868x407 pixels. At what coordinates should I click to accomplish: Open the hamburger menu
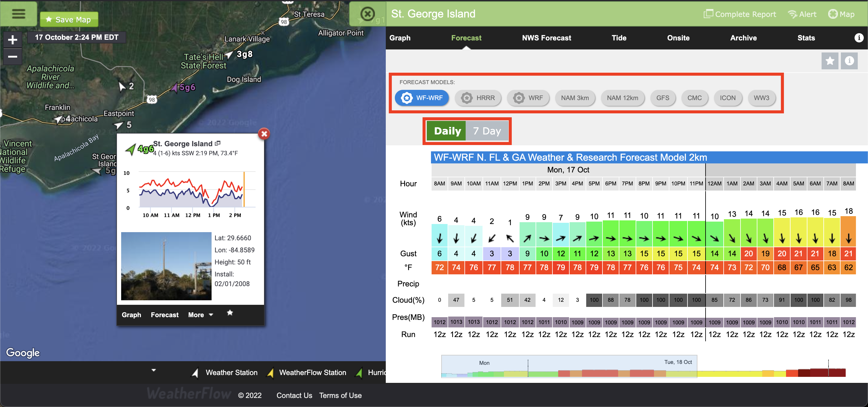(x=18, y=14)
